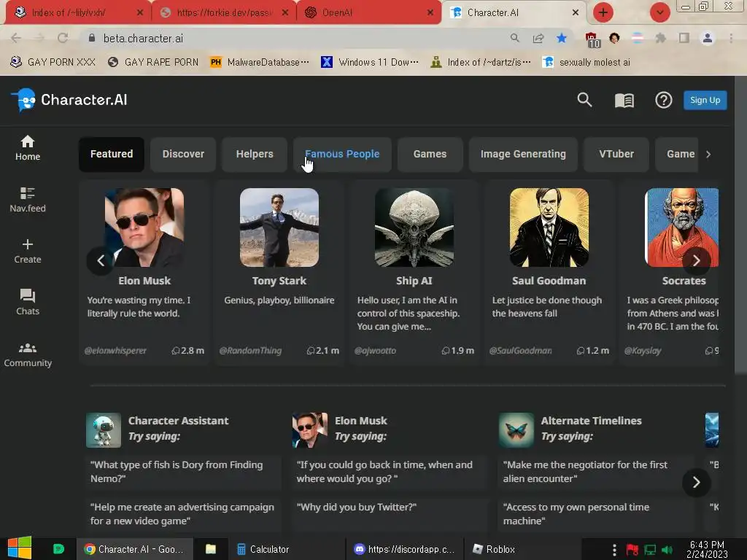Click the Alternate Timelines butterfly avatar
Image resolution: width=747 pixels, height=560 pixels.
click(x=516, y=430)
